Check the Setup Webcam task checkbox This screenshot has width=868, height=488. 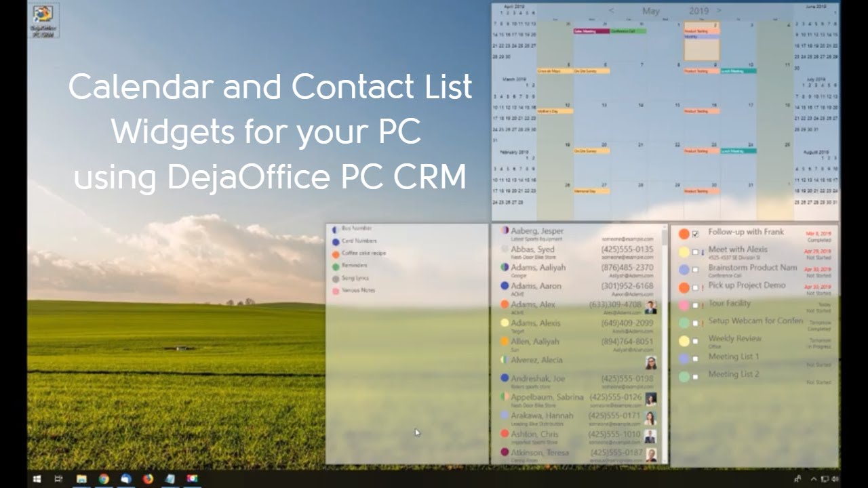coord(695,323)
